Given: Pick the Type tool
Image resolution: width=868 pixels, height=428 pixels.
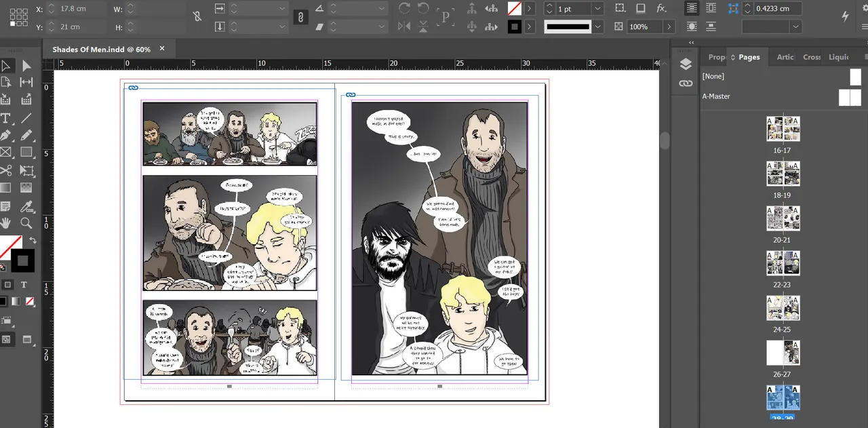Looking at the screenshot, I should click(x=6, y=118).
